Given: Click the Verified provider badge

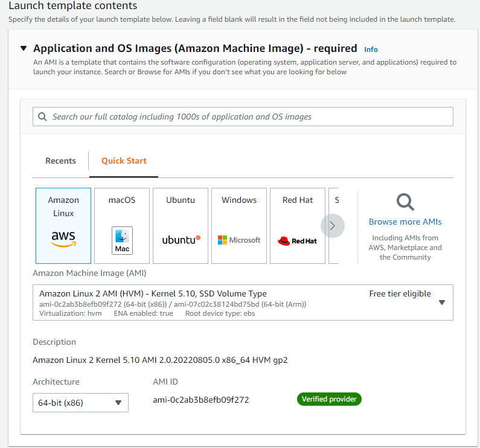Looking at the screenshot, I should point(329,399).
